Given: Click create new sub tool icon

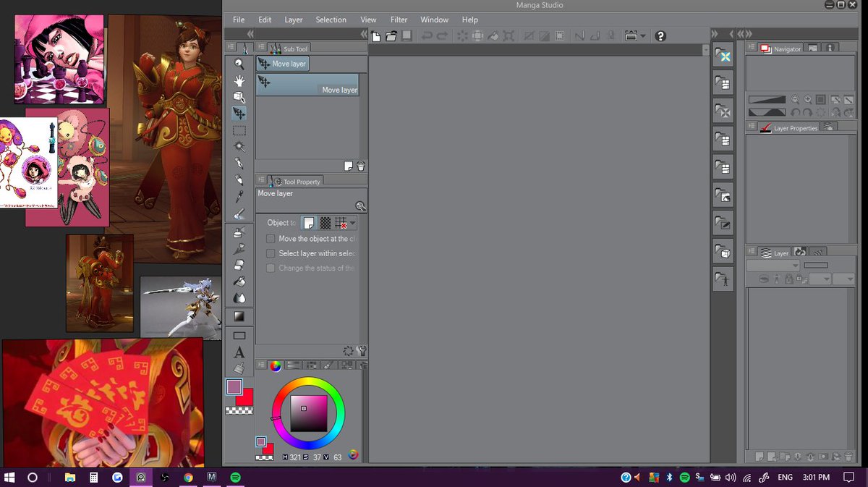Looking at the screenshot, I should tap(349, 166).
